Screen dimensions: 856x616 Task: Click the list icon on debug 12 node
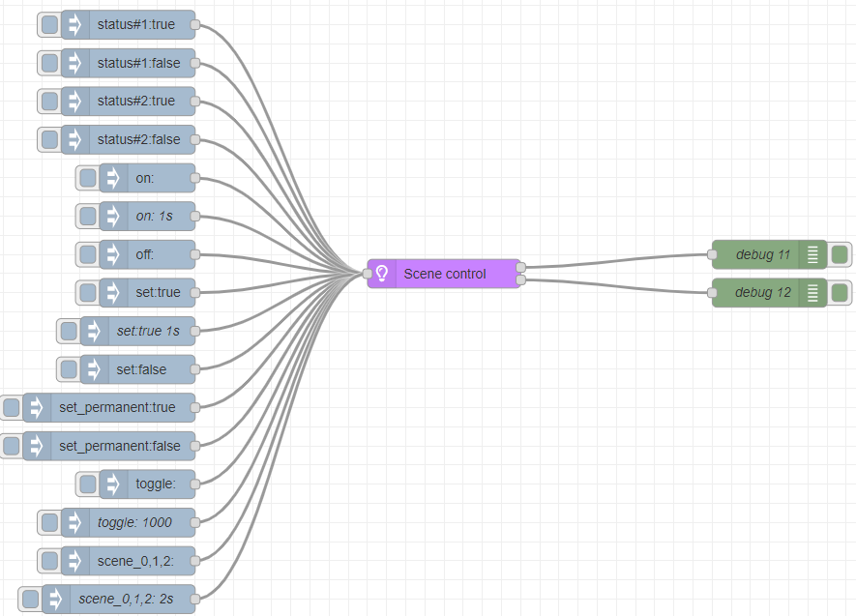click(812, 293)
